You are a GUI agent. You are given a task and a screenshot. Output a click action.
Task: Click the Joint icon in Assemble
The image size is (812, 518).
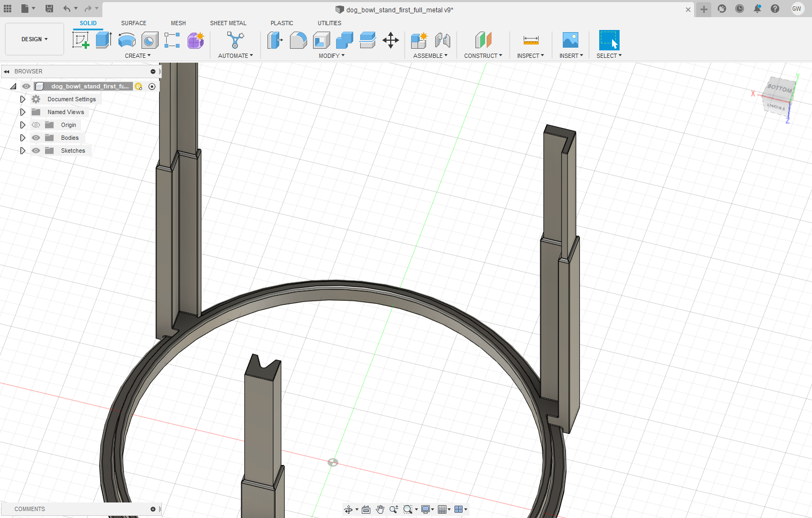pyautogui.click(x=442, y=40)
